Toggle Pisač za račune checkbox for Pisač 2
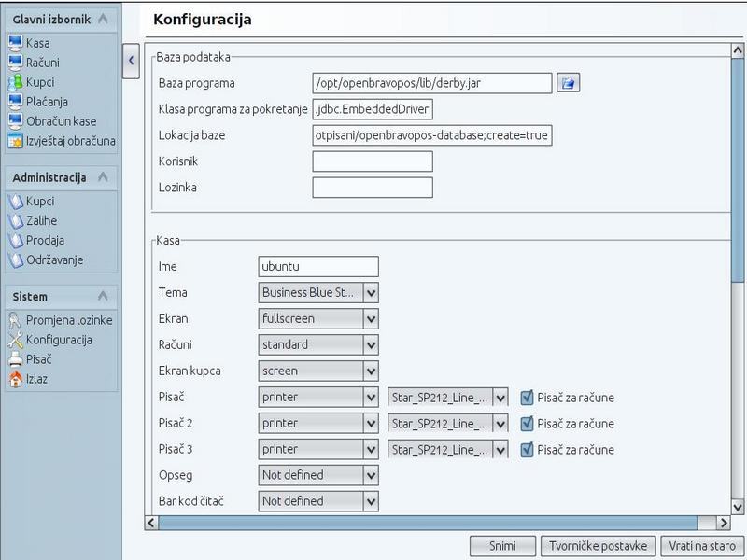This screenshot has width=747, height=560. pos(527,424)
